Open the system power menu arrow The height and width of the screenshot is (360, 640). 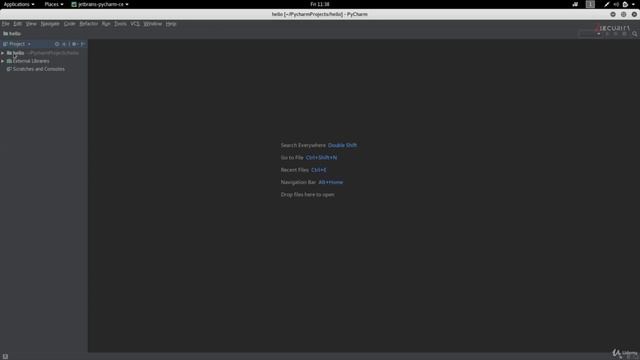(x=633, y=4)
